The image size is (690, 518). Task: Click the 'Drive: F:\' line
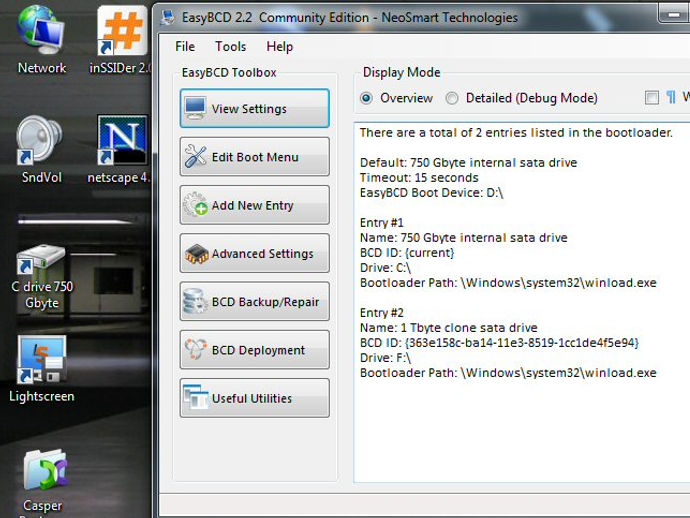[x=385, y=358]
